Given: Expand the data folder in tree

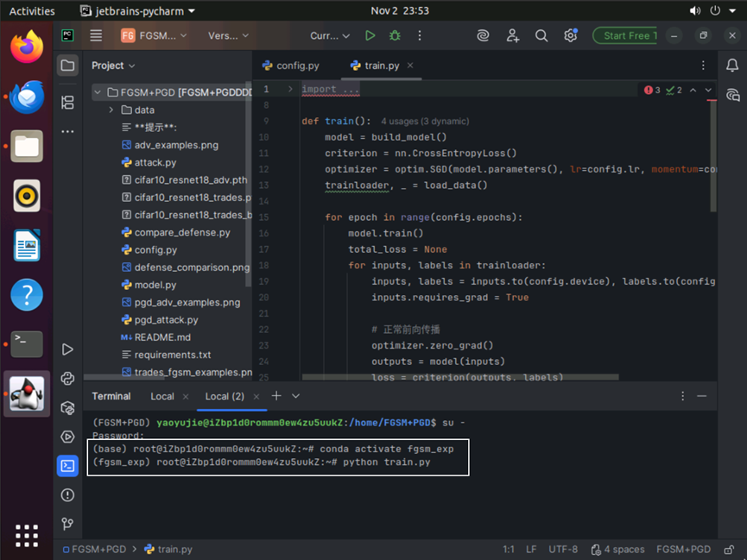Looking at the screenshot, I should [111, 110].
